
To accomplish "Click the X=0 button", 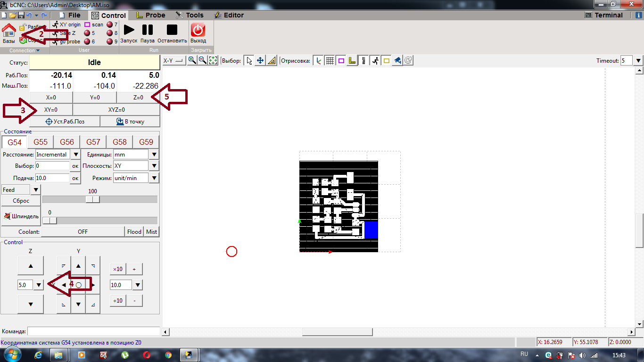I will coord(51,98).
